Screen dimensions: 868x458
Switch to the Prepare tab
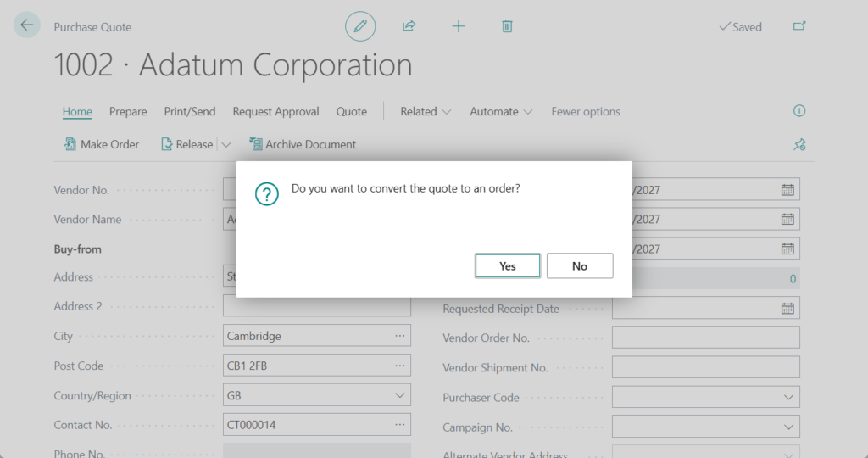(128, 112)
